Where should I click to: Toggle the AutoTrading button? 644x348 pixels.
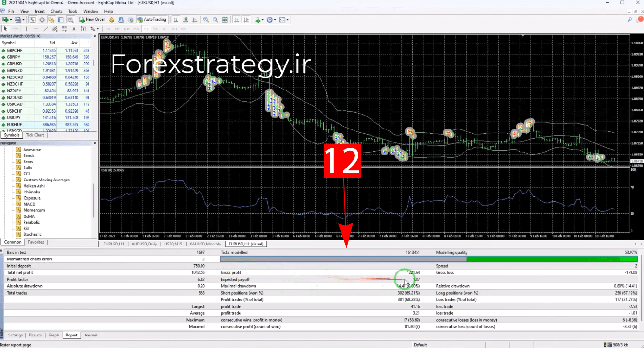(x=152, y=20)
